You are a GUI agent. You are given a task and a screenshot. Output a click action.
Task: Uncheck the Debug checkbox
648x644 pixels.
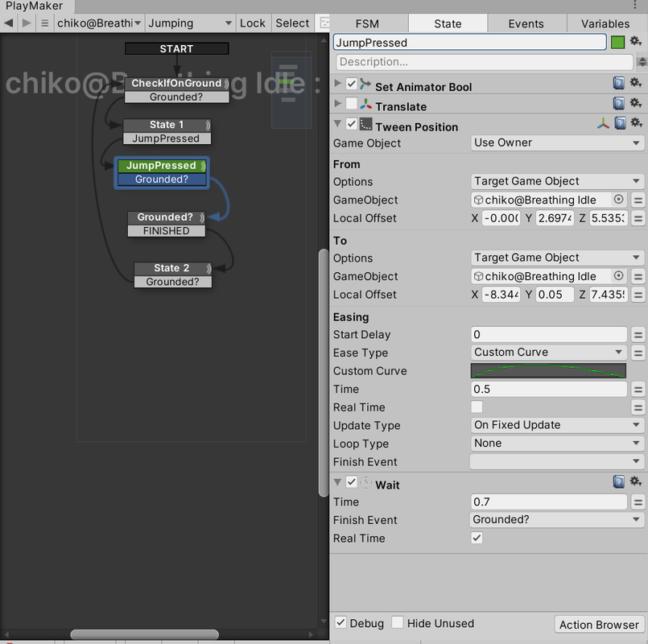click(341, 622)
